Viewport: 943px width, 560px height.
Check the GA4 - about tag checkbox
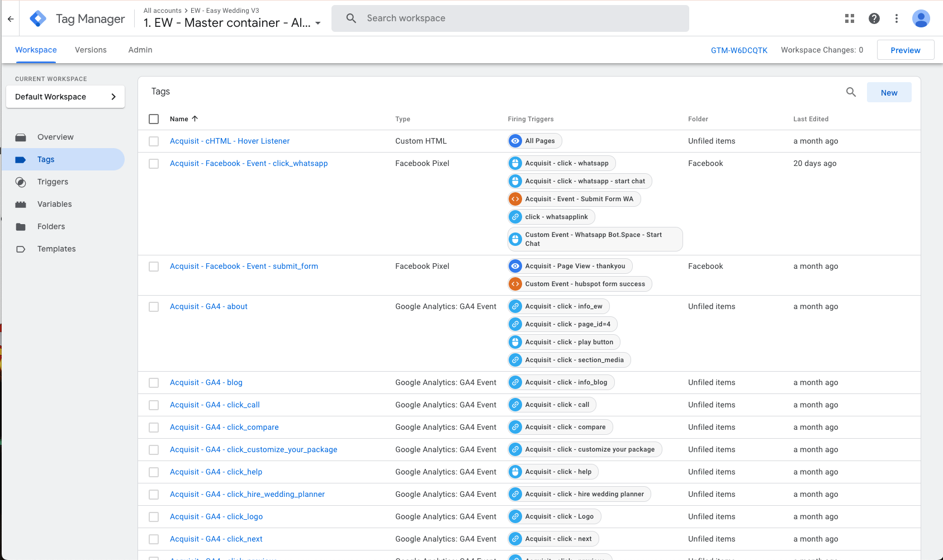point(154,307)
